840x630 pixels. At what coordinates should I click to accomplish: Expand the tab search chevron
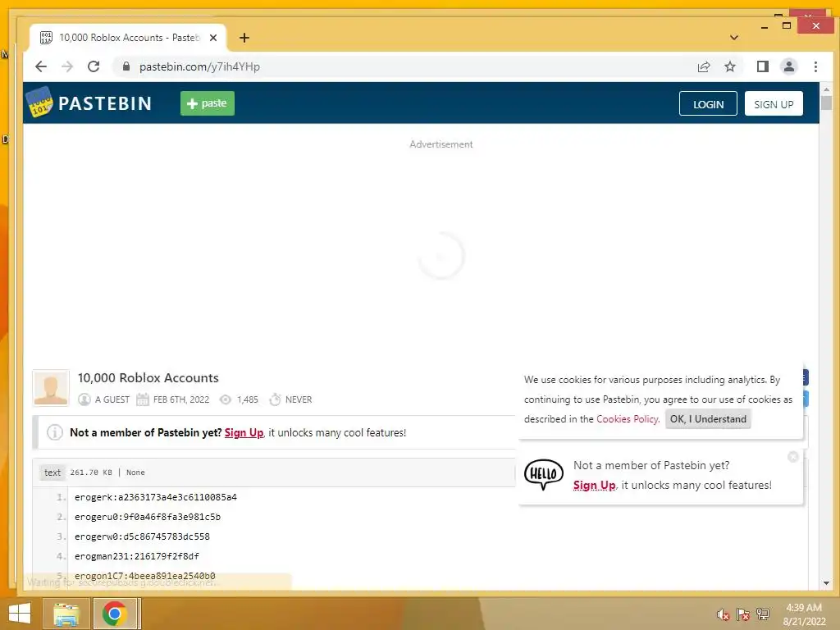click(x=734, y=38)
